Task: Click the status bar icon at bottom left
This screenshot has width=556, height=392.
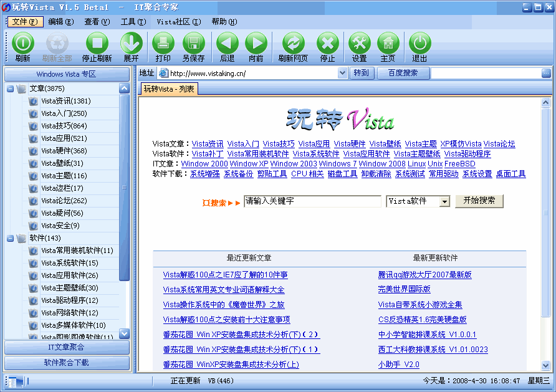Action: (x=15, y=381)
